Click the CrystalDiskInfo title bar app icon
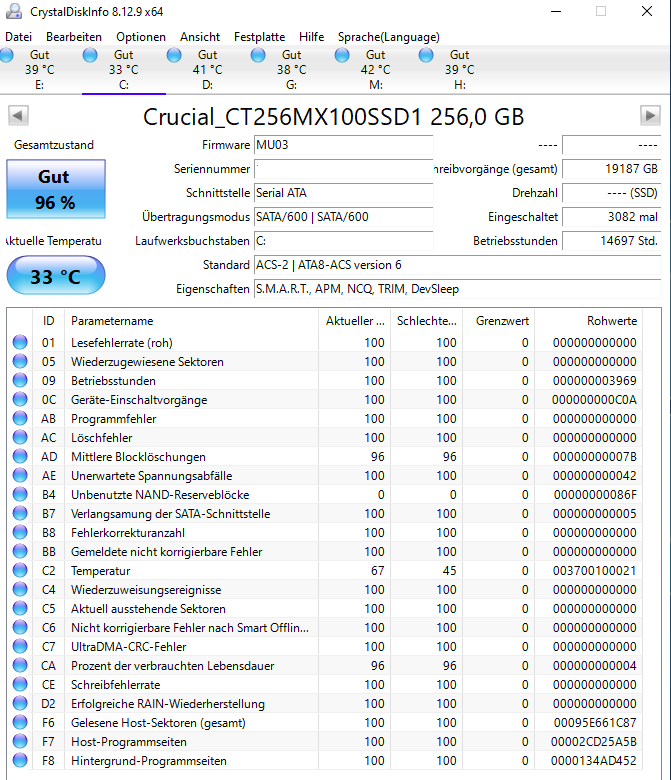This screenshot has height=780, width=671. 14,11
